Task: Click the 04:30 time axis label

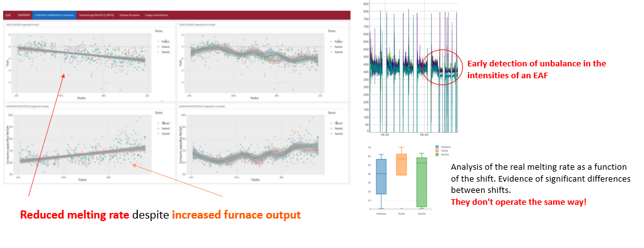Action: tap(385, 135)
